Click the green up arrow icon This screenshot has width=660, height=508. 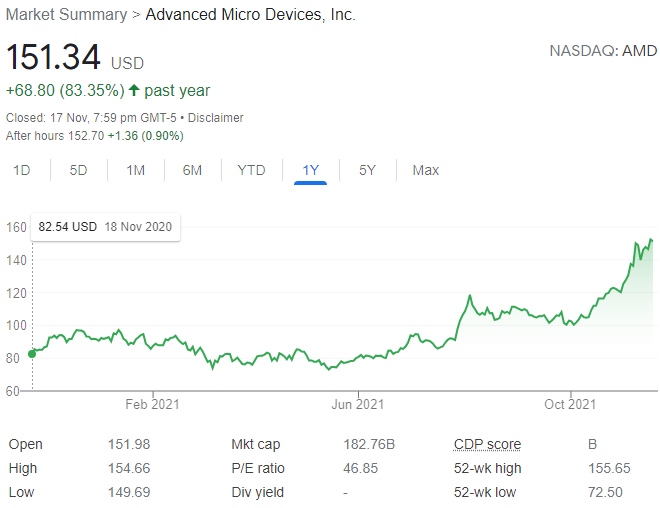tap(133, 91)
